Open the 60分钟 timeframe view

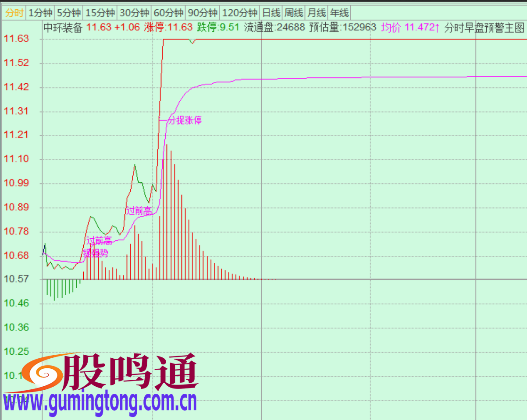point(169,13)
